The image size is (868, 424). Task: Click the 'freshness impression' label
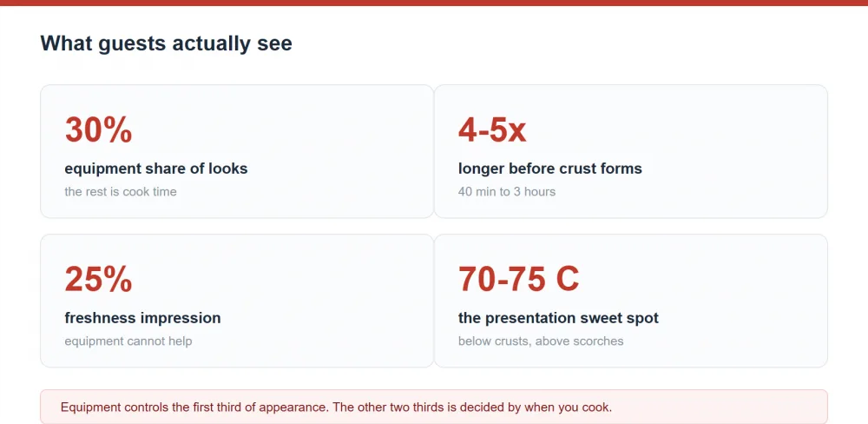[x=143, y=318]
